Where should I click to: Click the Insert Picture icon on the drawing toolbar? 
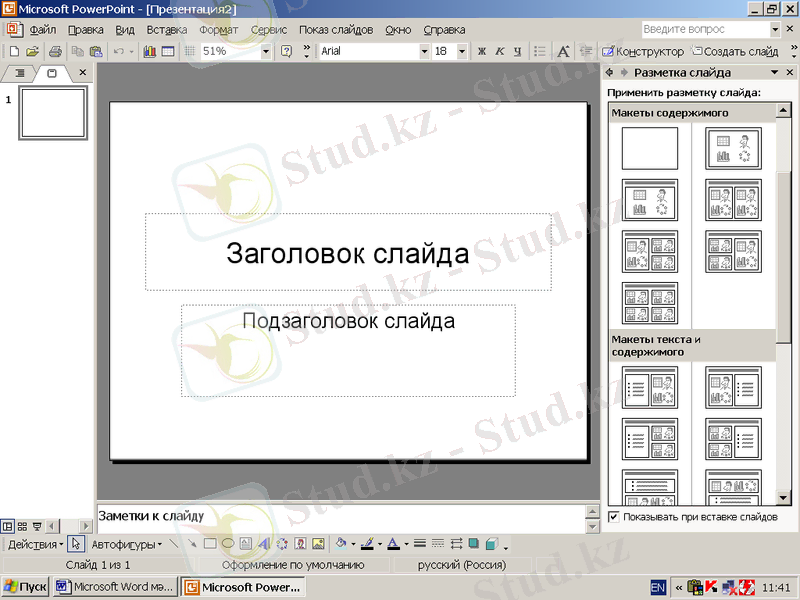[x=318, y=545]
